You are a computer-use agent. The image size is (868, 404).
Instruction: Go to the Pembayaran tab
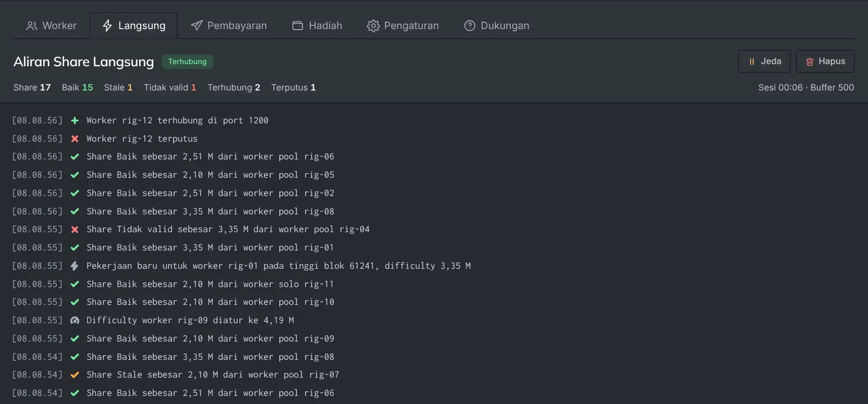(x=229, y=26)
